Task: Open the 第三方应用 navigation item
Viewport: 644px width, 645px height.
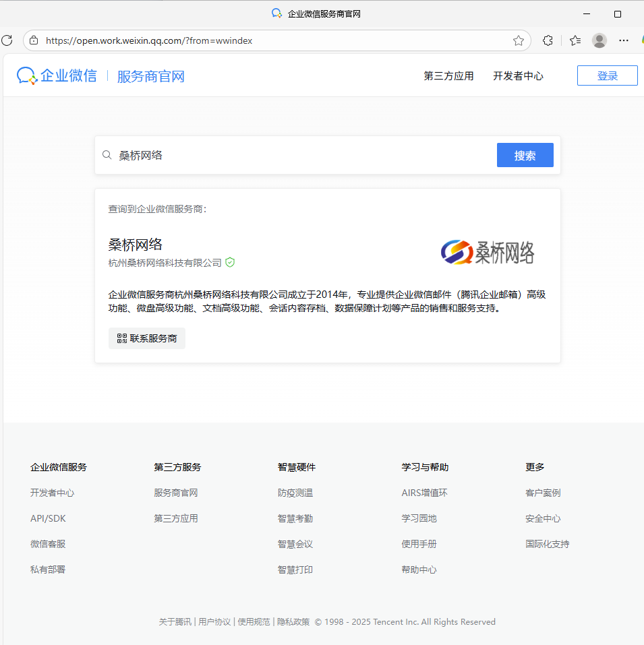Action: (x=448, y=76)
